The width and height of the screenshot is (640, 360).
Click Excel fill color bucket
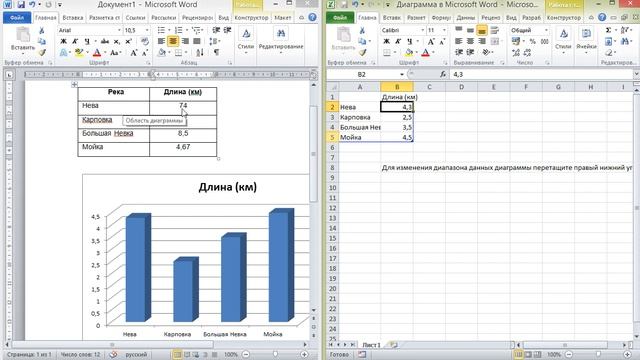(408, 52)
